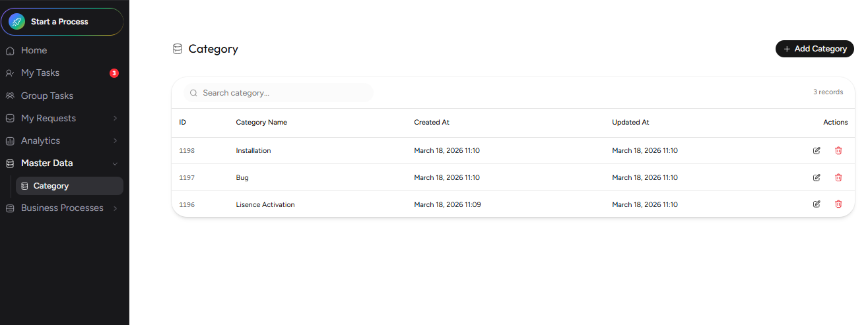
Task: Click the Bug category name
Action: click(x=242, y=178)
